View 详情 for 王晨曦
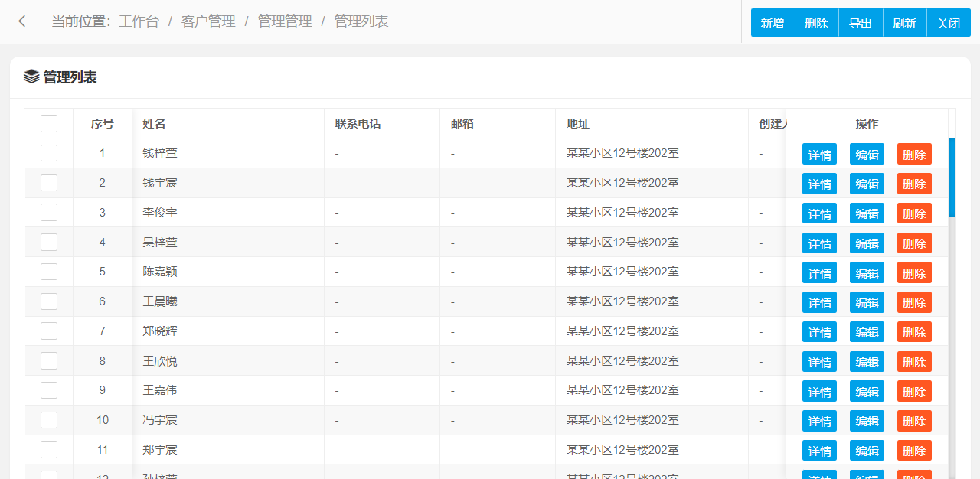980x479 pixels. pos(819,302)
